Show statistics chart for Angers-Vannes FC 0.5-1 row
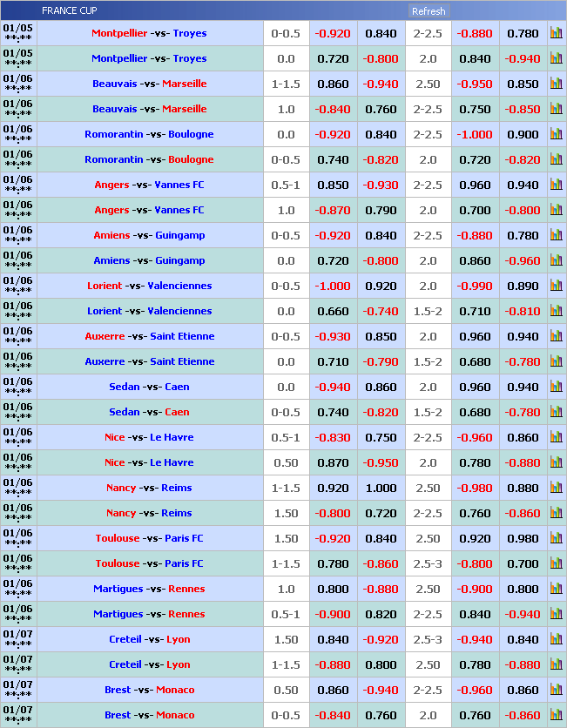This screenshot has height=728, width=567. tap(556, 185)
